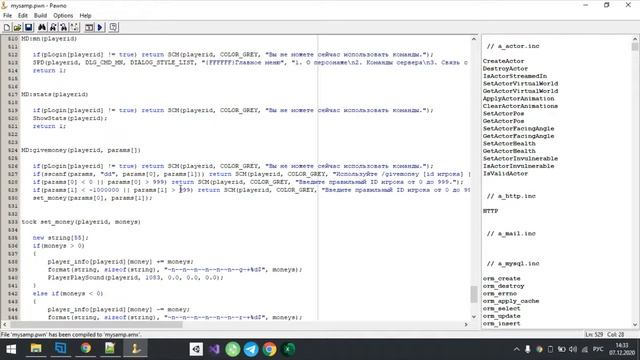The width and height of the screenshot is (640, 360).
Task: Run the script with blue arrow icon
Action: click(x=100, y=27)
